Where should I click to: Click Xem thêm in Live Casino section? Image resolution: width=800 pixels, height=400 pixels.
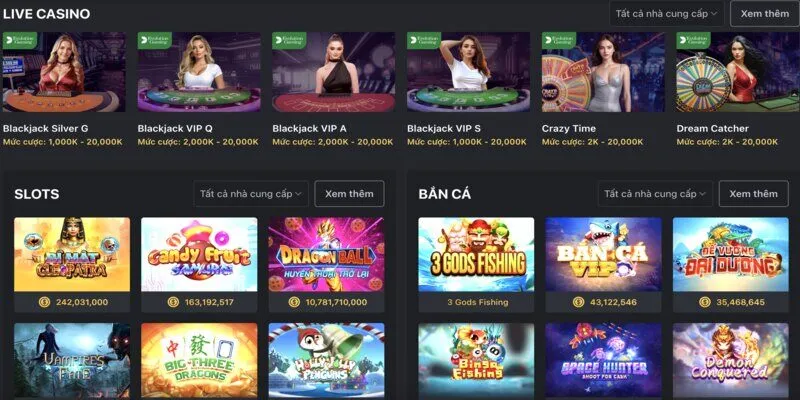[763, 14]
